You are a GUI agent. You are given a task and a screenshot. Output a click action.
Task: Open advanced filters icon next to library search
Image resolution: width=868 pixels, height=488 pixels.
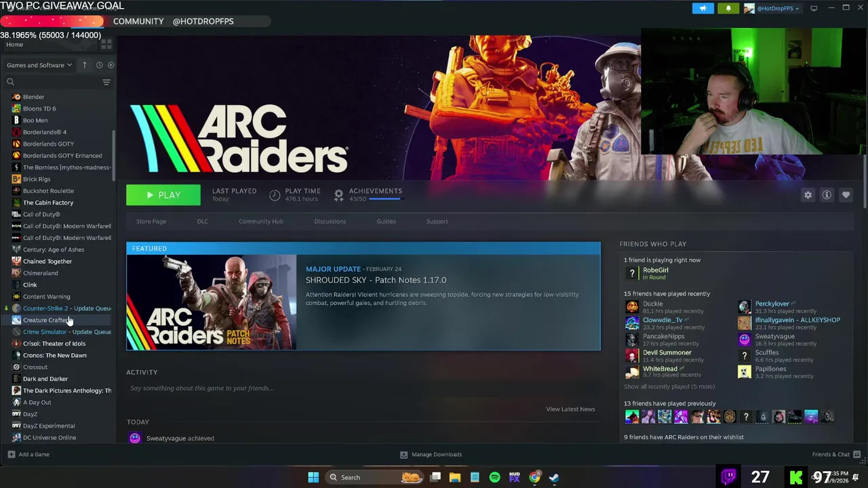coord(106,82)
